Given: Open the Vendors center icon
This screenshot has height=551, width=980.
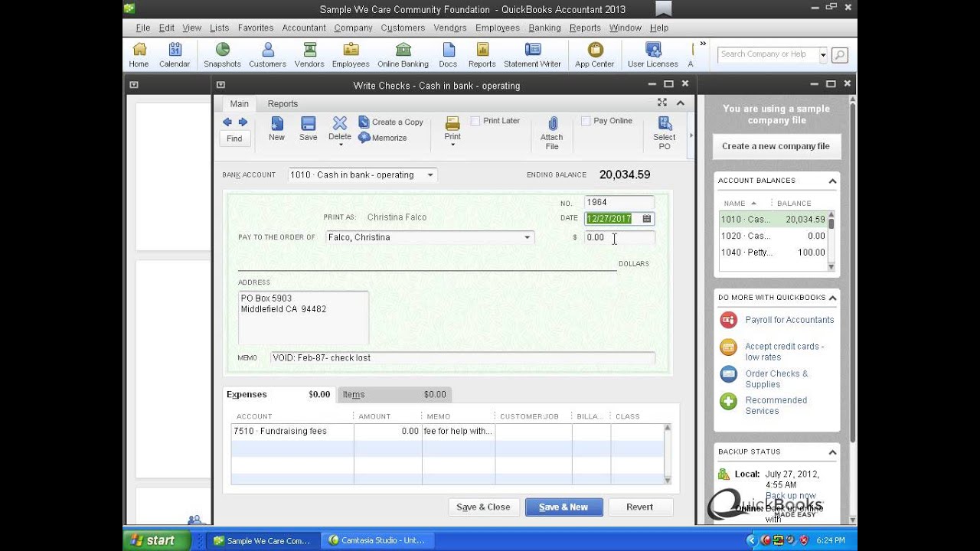Looking at the screenshot, I should click(309, 55).
